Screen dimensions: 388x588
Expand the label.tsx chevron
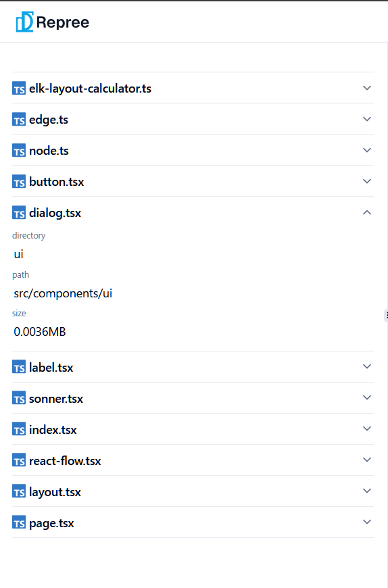tap(367, 366)
